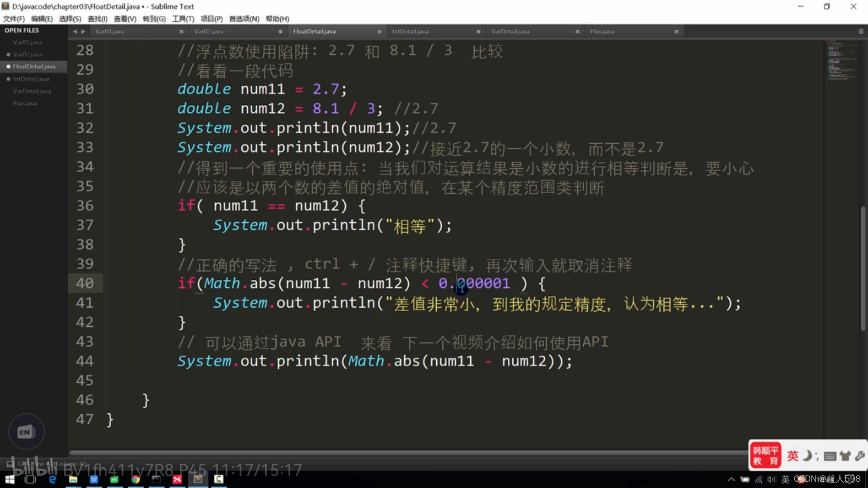The width and height of the screenshot is (868, 488).
Task: Close the VarDetail.java tab
Action: point(577,32)
